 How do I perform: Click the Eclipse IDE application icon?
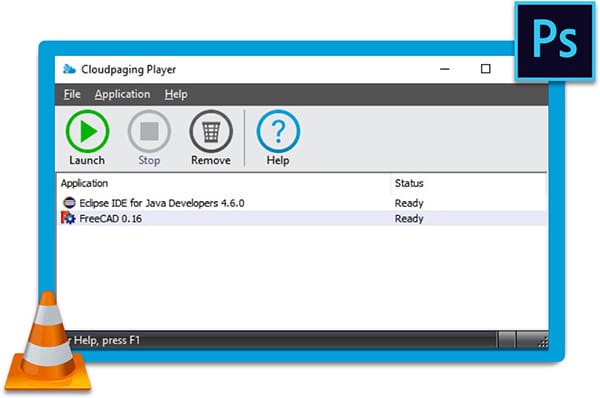click(x=69, y=202)
